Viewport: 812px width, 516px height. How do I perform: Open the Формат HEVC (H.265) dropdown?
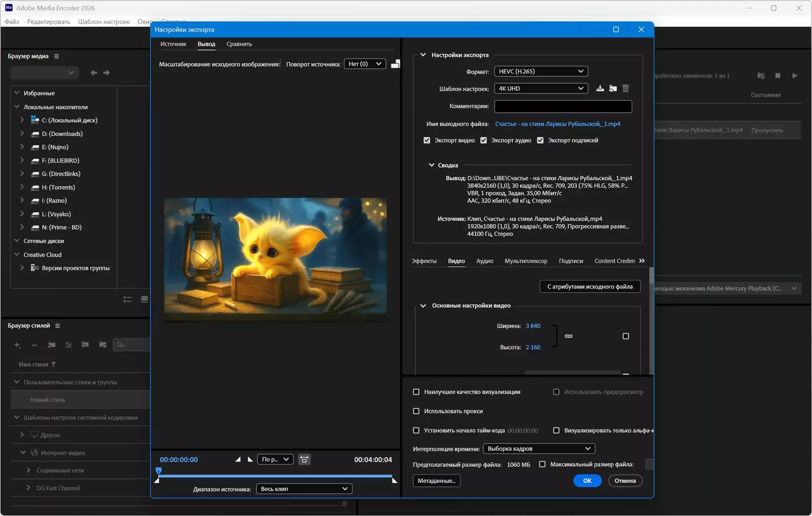click(x=540, y=71)
